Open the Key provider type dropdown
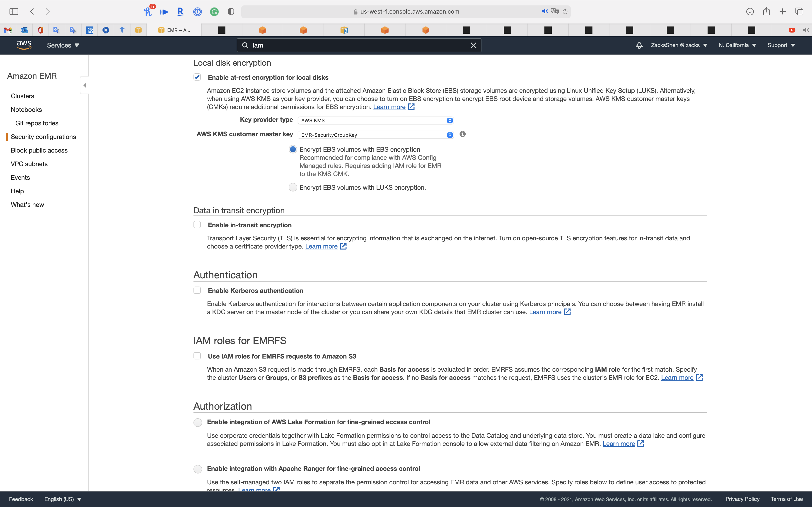This screenshot has height=507, width=812. 375,120
